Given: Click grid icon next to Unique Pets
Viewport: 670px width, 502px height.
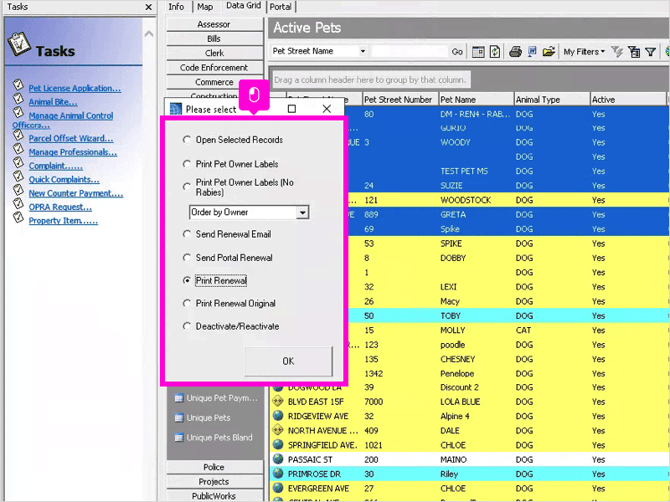Looking at the screenshot, I should point(179,418).
